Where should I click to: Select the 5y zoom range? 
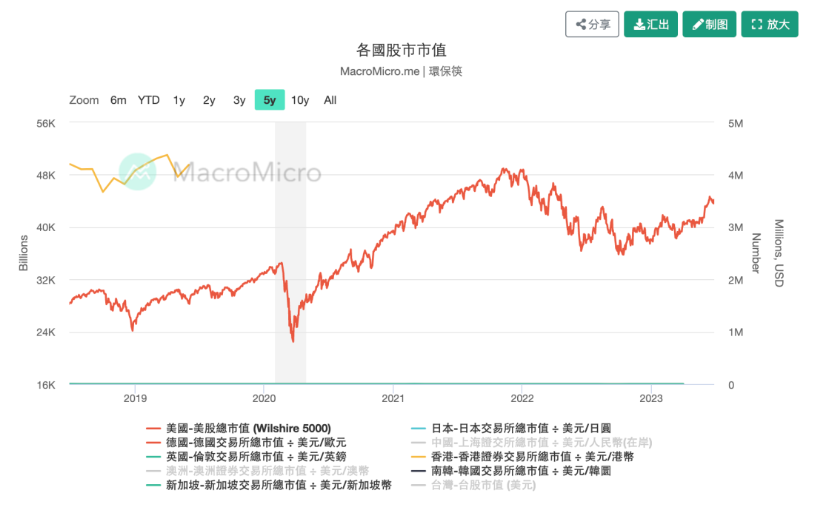pos(269,100)
